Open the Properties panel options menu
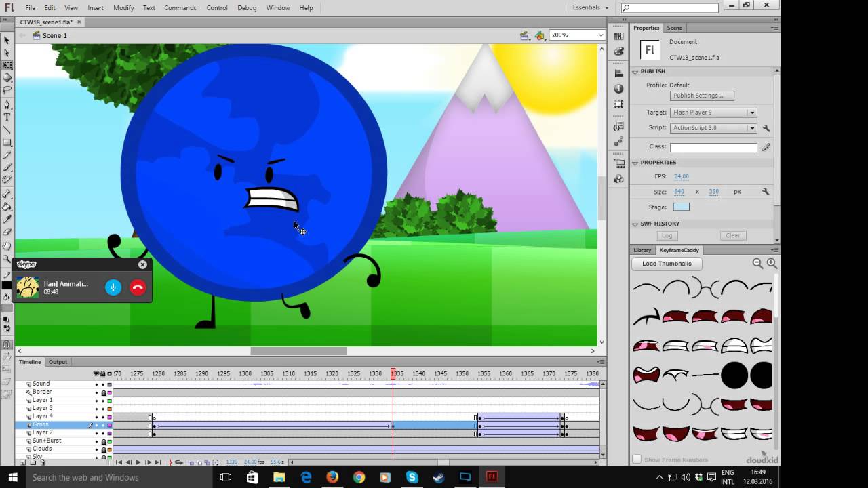This screenshot has width=868, height=488. coord(774,28)
